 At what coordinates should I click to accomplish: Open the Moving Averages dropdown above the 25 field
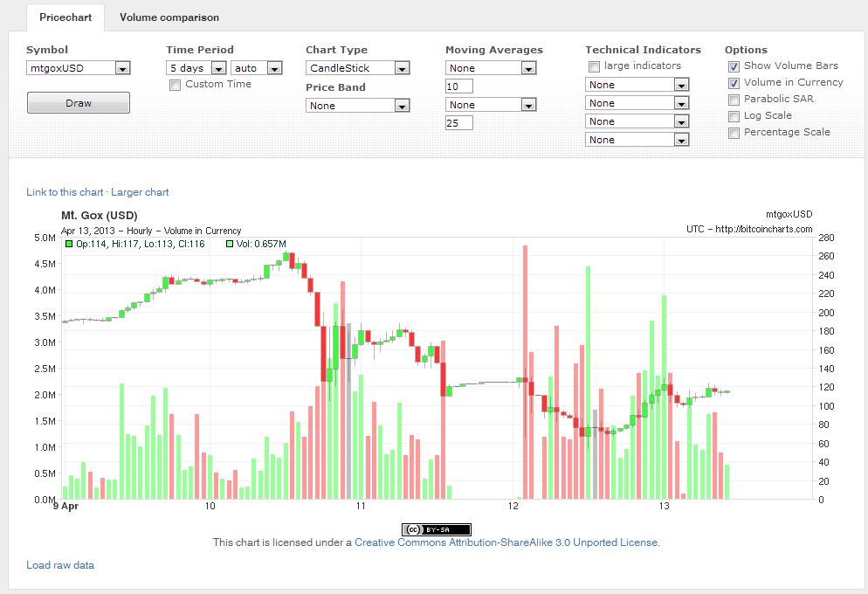[x=491, y=105]
